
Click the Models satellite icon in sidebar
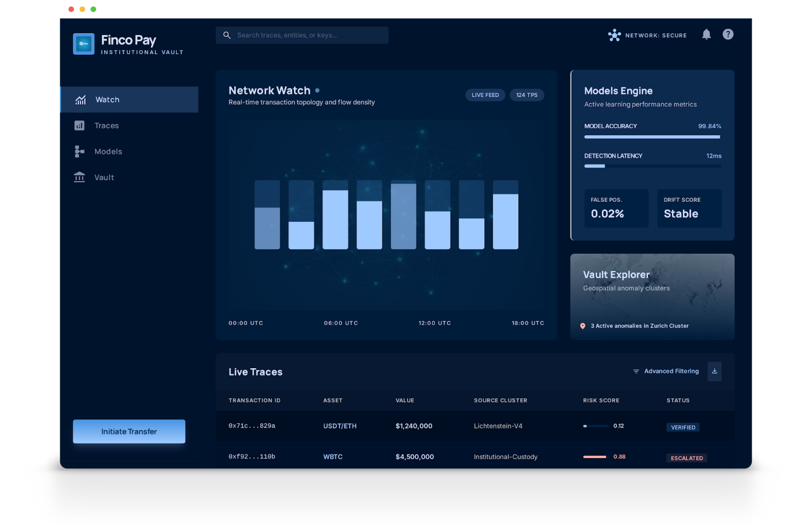tap(79, 151)
